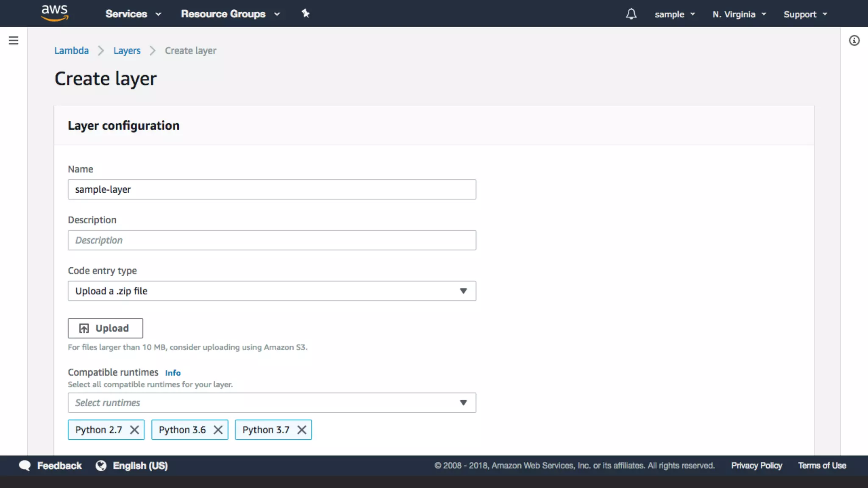Open the hamburger side navigation menu
Screen dimensions: 868x488
coord(14,41)
